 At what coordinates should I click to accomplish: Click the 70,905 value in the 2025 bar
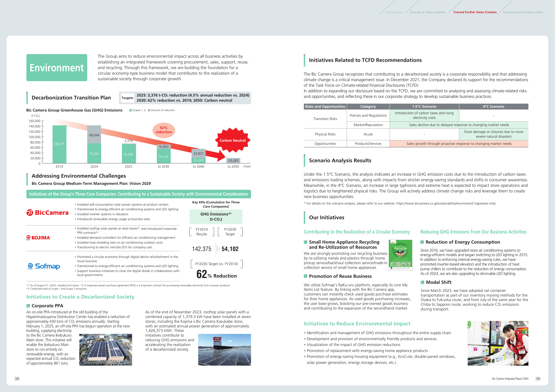coord(128,154)
